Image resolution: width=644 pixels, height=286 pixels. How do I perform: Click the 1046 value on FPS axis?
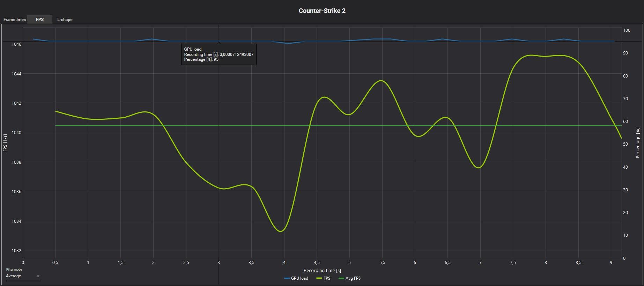(x=16, y=44)
